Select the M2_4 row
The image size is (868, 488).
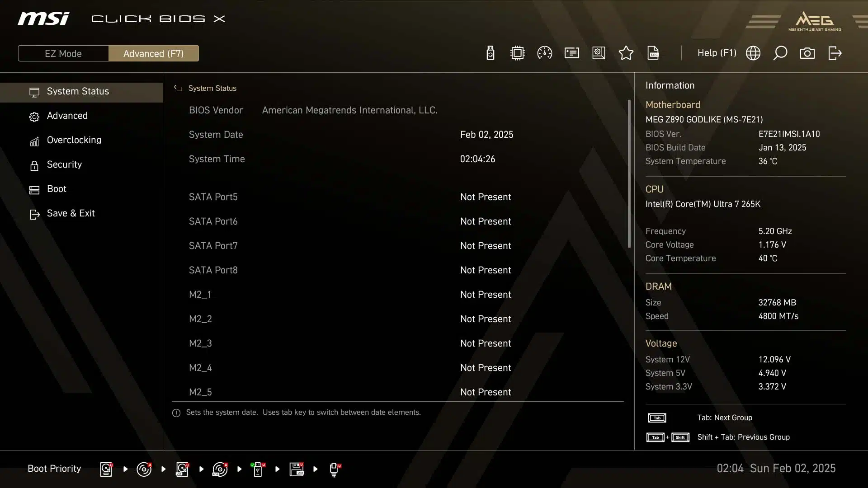click(x=398, y=368)
